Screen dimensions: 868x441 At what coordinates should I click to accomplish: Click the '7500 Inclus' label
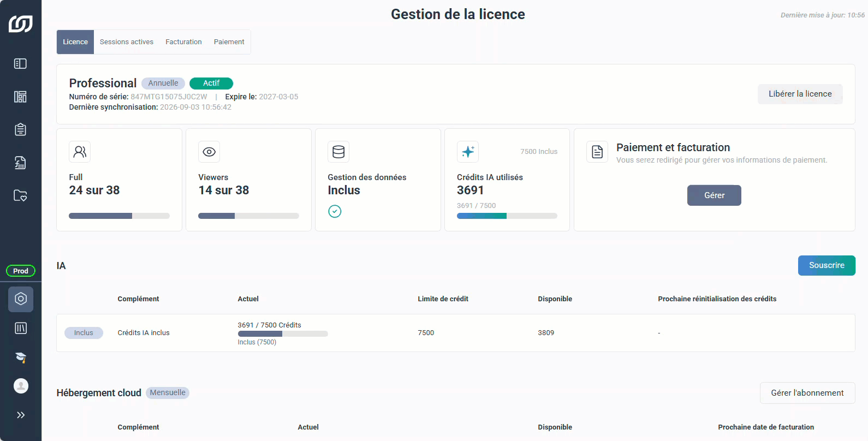(539, 152)
